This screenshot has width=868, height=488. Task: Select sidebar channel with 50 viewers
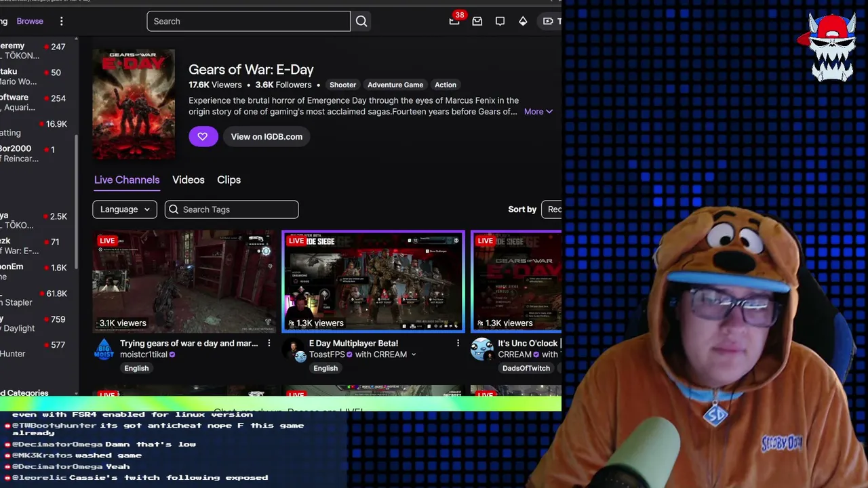[34, 76]
